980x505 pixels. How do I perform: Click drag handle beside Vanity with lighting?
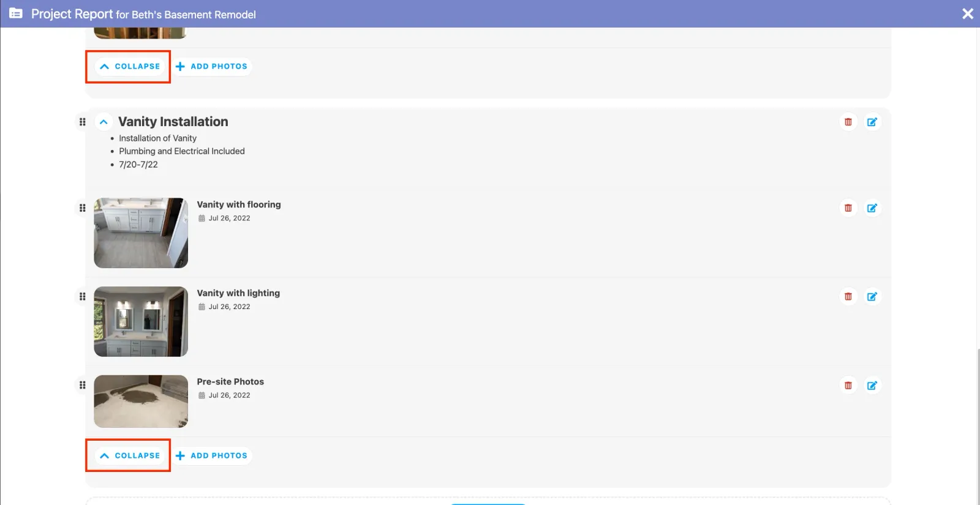[x=82, y=297]
